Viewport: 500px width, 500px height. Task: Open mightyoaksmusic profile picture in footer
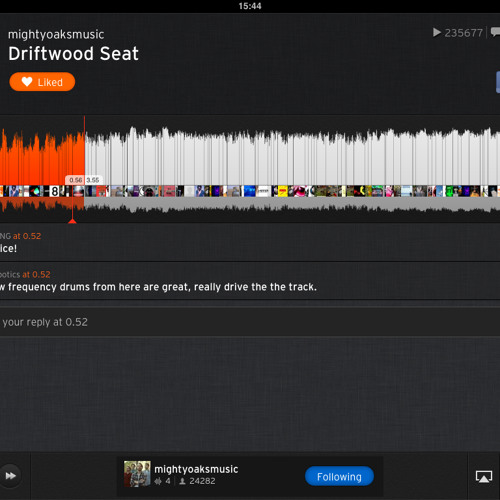click(137, 474)
